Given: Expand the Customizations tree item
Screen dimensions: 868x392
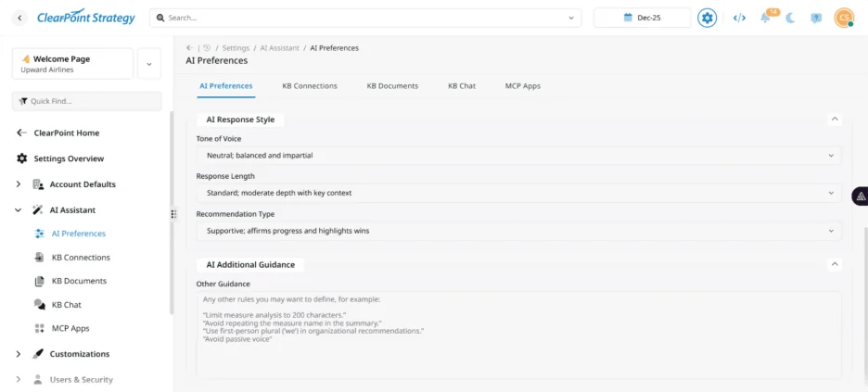Looking at the screenshot, I should tap(19, 354).
